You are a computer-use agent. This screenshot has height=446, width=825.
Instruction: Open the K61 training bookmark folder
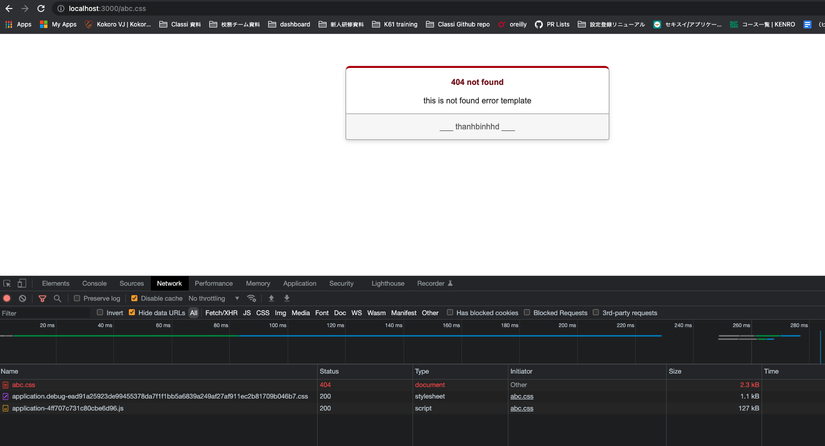pyautogui.click(x=395, y=24)
